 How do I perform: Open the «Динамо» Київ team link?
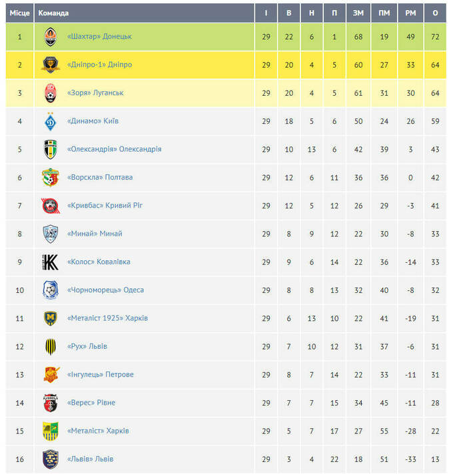93,121
